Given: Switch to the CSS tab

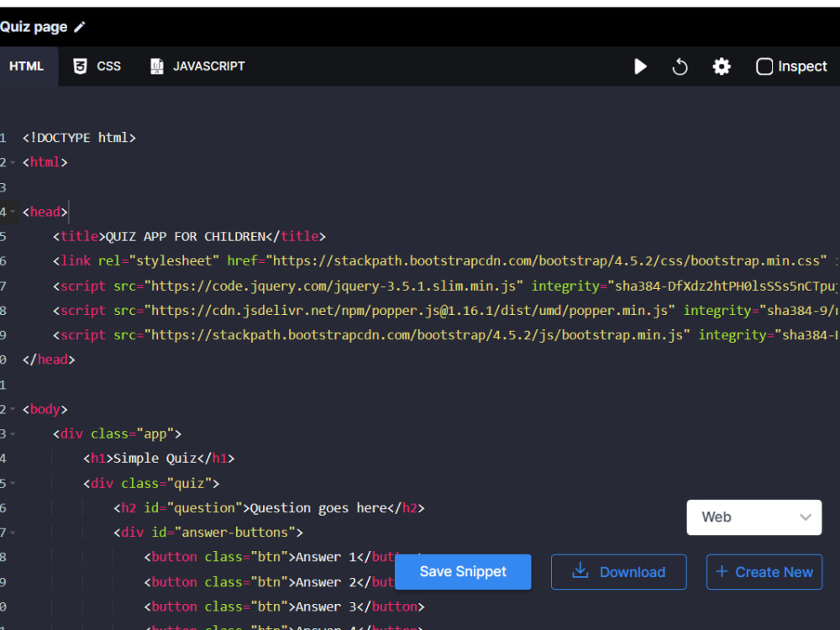Looking at the screenshot, I should tap(97, 66).
